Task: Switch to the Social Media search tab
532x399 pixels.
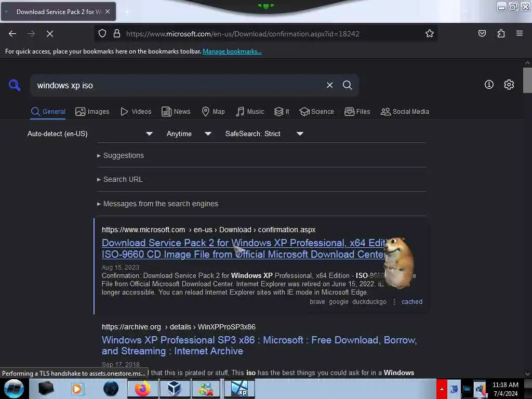Action: pos(405,111)
